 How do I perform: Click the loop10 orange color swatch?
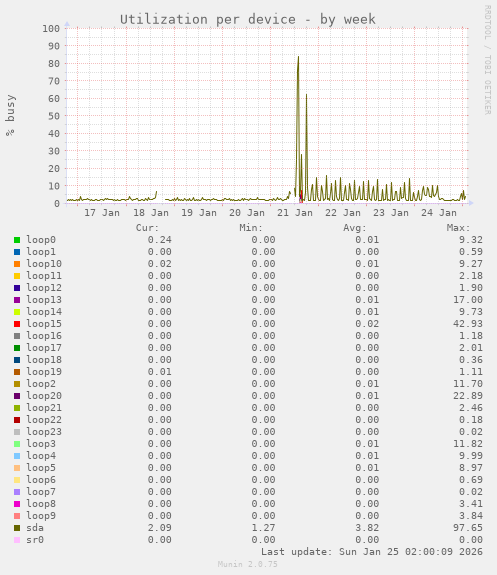(x=17, y=264)
